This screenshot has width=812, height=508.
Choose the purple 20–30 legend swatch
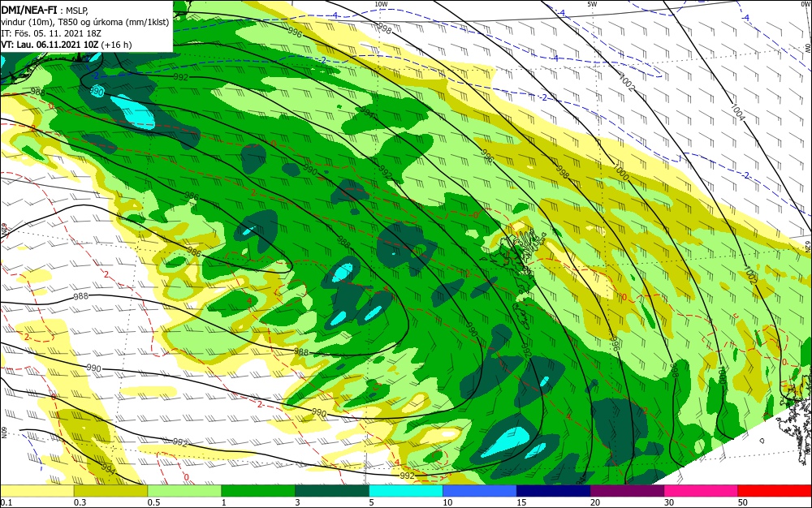click(627, 491)
